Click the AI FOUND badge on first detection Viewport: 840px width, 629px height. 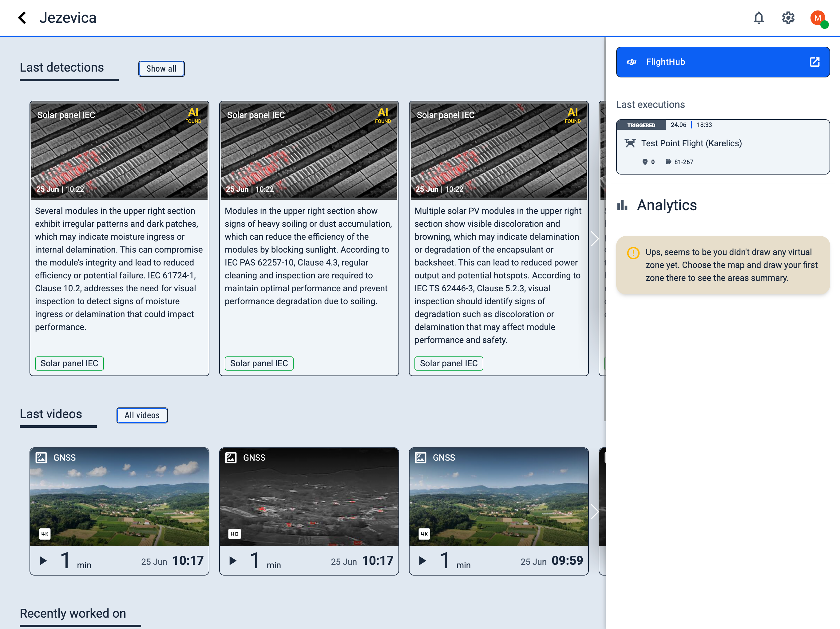193,115
